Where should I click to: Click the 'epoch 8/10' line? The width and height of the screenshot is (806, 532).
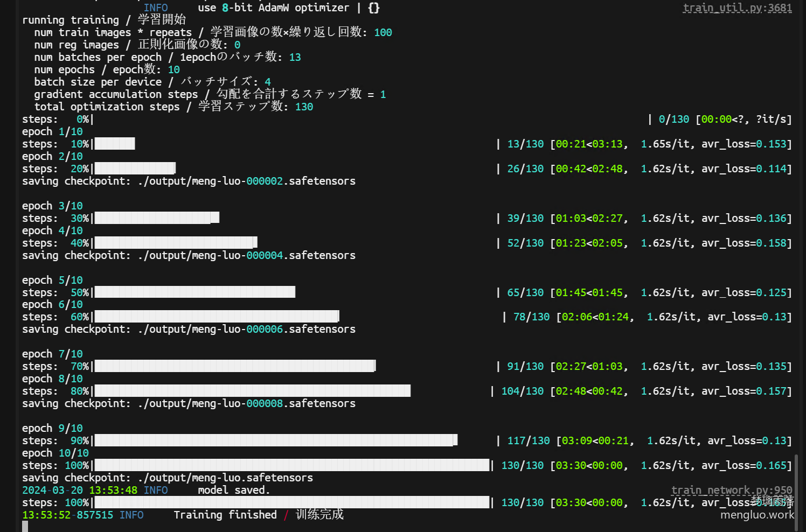pos(52,379)
